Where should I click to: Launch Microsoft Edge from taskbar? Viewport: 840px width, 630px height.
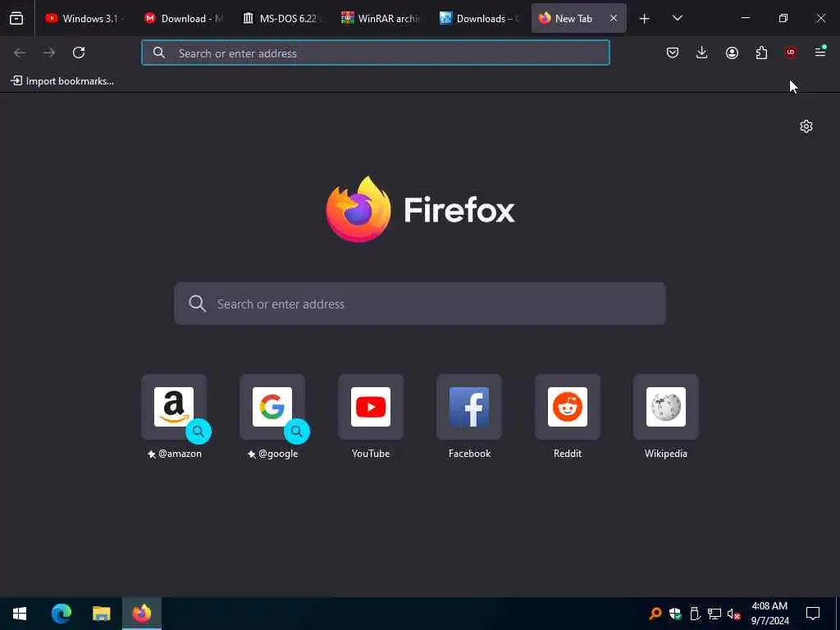pyautogui.click(x=62, y=614)
